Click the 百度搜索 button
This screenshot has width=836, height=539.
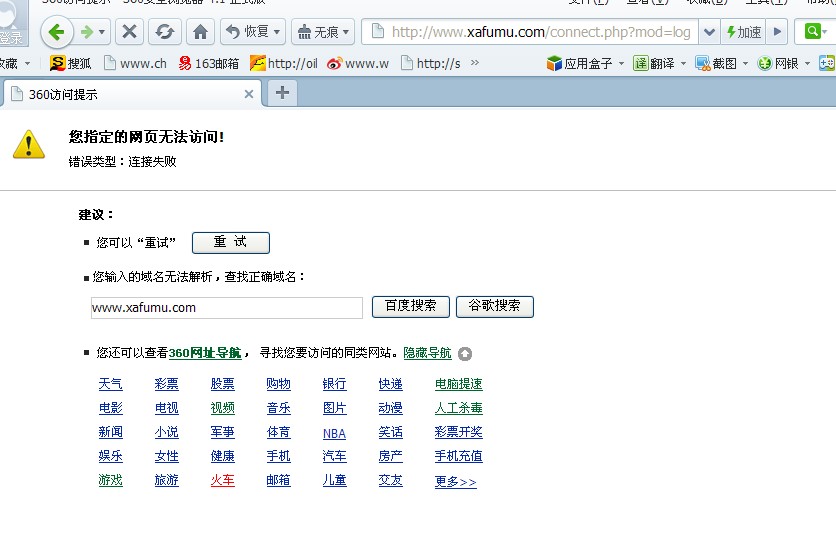click(410, 306)
